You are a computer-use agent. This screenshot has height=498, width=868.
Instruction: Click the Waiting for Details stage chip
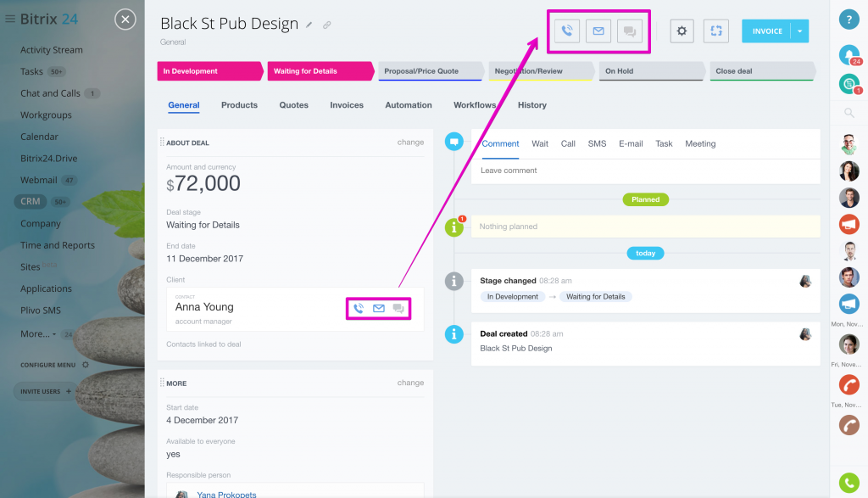point(596,297)
